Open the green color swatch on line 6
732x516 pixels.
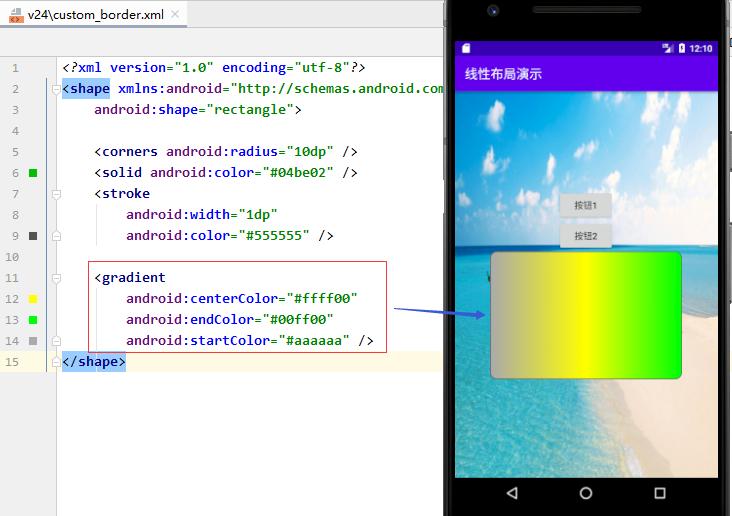pos(33,173)
